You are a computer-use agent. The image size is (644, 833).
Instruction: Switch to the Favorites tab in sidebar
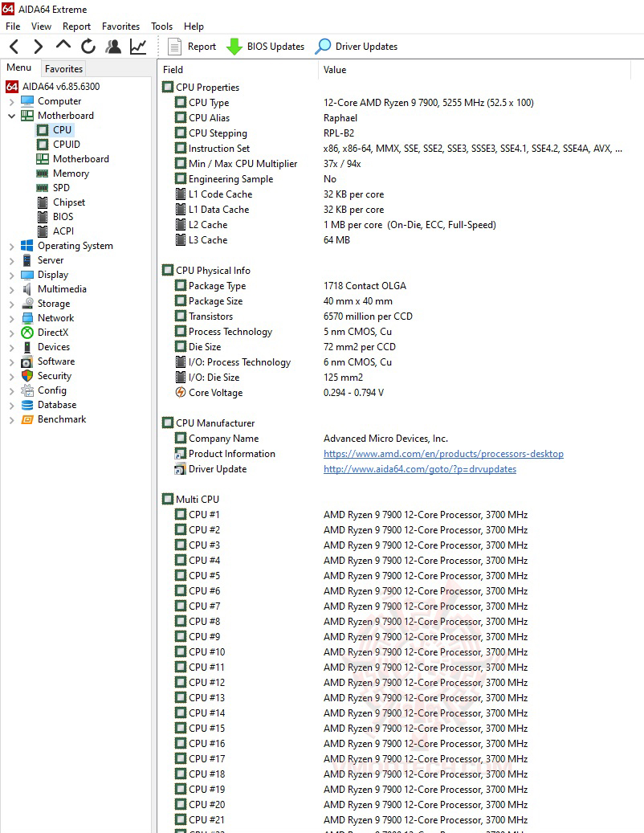click(63, 68)
